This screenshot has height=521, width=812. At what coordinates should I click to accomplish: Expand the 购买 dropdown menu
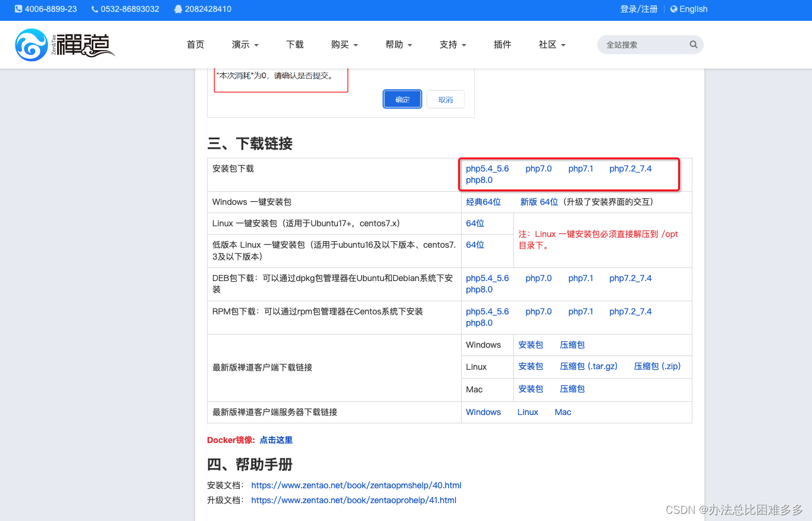coord(344,45)
